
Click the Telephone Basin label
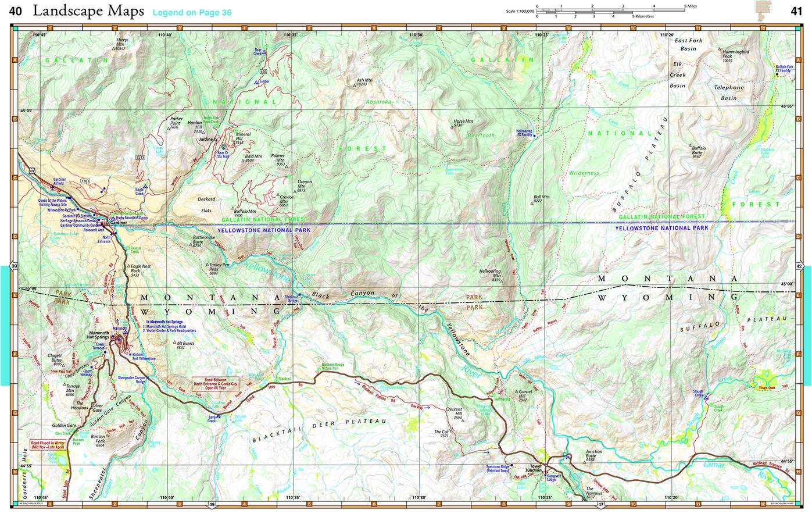(728, 93)
